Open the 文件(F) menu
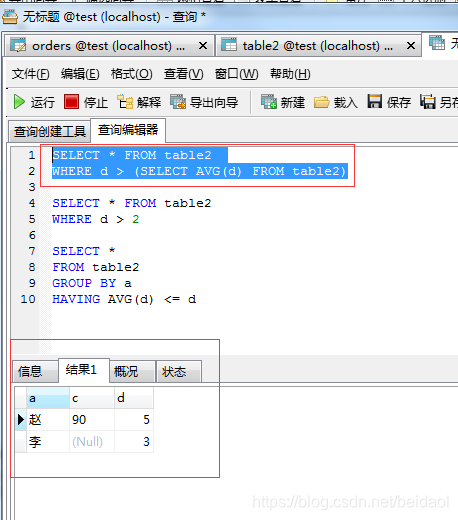Screen dimensions: 458x520 pos(31,74)
